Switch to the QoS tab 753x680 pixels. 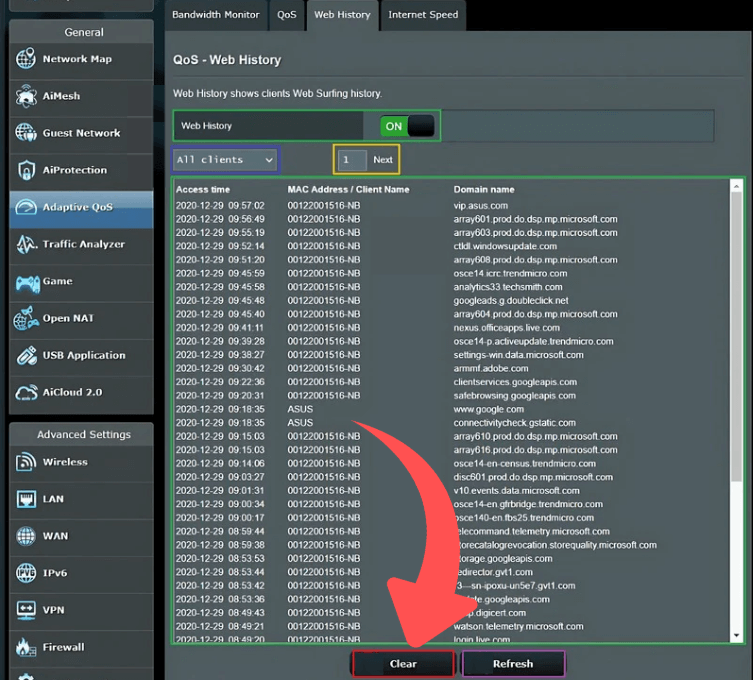coord(286,15)
